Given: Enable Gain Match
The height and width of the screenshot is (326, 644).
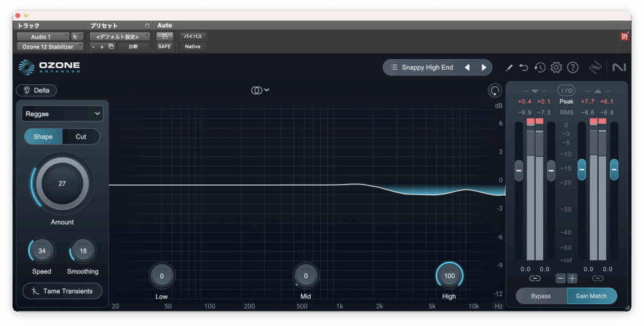Looking at the screenshot, I should point(591,296).
